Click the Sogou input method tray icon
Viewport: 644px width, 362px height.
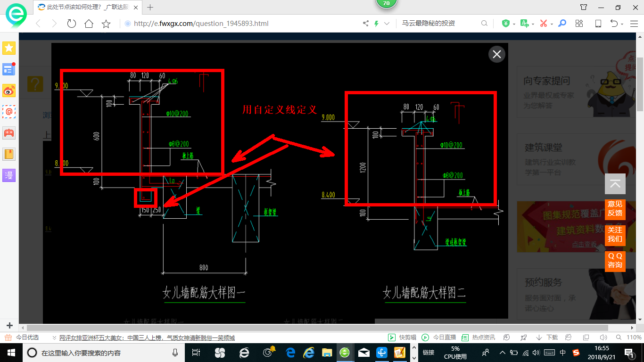(x=576, y=352)
